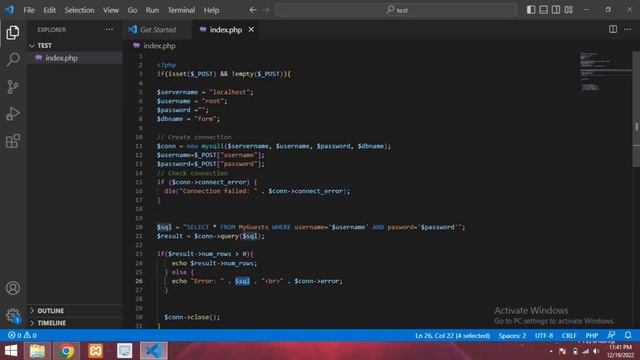Click the Create connection comment line

pyautogui.click(x=194, y=137)
